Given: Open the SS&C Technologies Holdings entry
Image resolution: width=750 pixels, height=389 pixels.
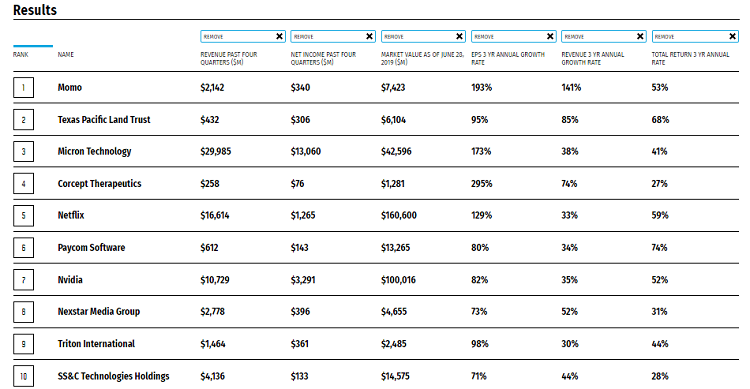Looking at the screenshot, I should pyautogui.click(x=113, y=376).
